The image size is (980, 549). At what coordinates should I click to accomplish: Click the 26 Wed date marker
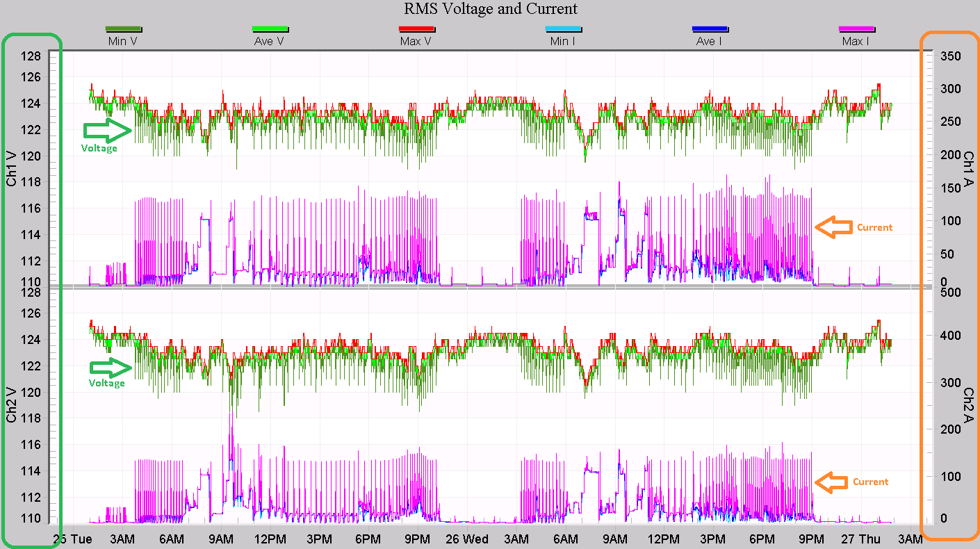pyautogui.click(x=466, y=539)
